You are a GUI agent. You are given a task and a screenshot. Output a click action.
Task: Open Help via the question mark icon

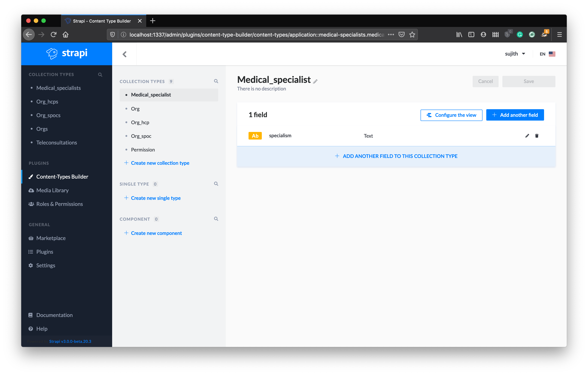[x=31, y=329]
